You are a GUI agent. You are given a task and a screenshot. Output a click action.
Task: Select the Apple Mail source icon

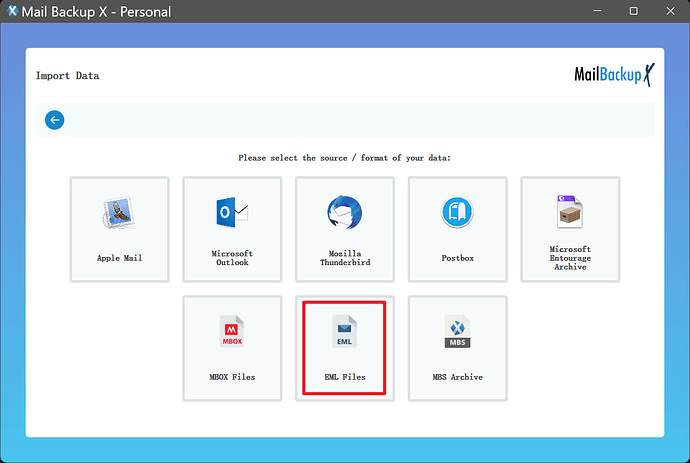point(119,213)
